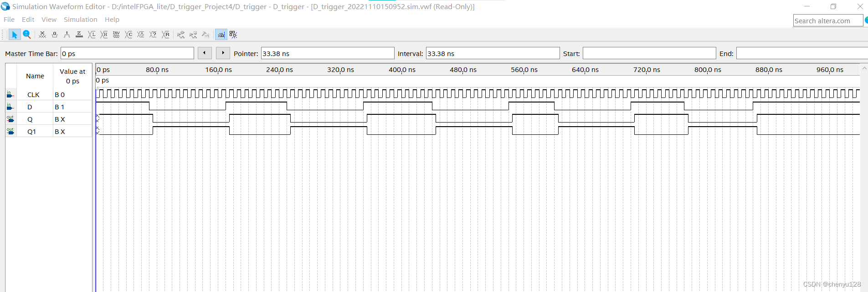Select the D signal name

(x=30, y=107)
